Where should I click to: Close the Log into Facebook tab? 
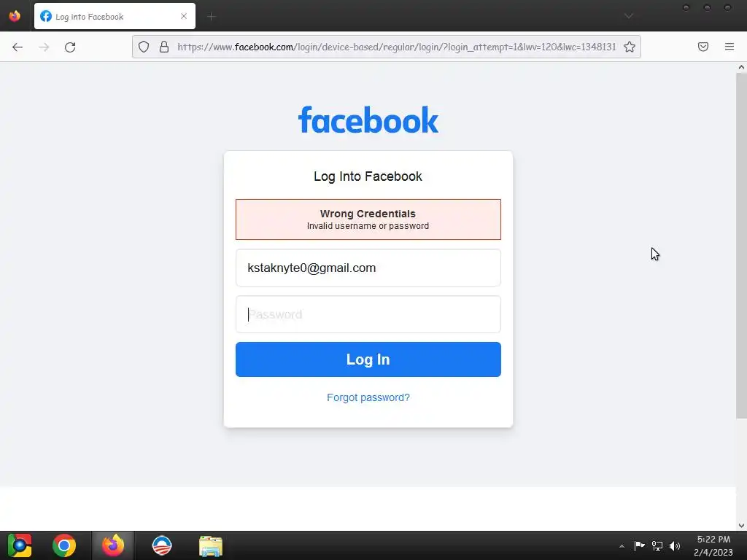[x=184, y=16]
